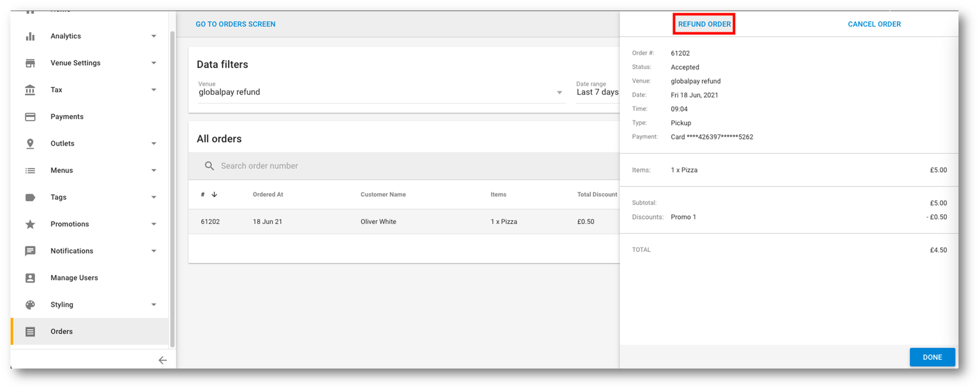Click the Promotions star icon

coord(30,224)
